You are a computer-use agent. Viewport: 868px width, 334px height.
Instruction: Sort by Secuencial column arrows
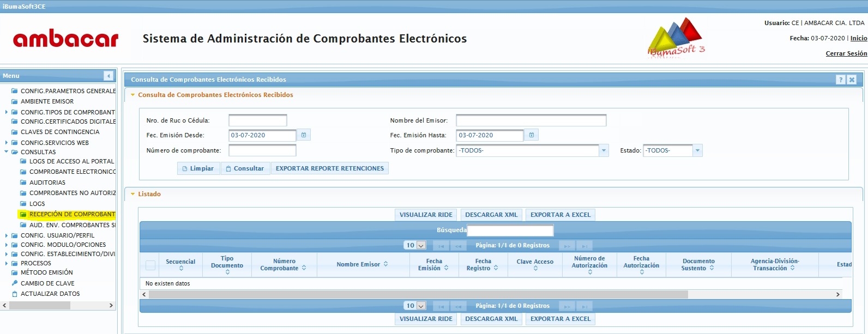click(181, 268)
